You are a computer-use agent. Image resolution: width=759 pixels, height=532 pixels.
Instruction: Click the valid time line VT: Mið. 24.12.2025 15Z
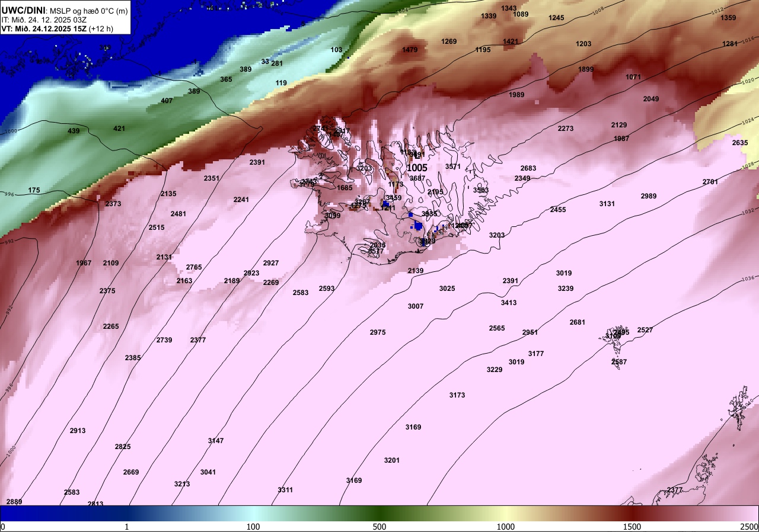pos(43,28)
